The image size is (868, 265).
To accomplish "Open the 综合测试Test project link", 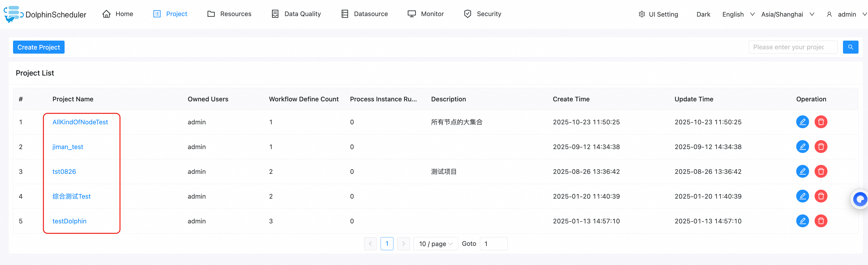I will point(71,196).
